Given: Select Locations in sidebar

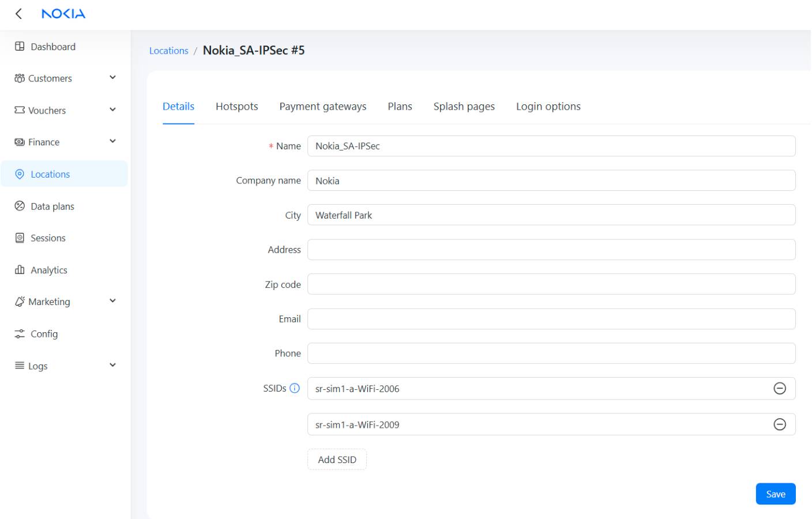Looking at the screenshot, I should click(x=64, y=174).
